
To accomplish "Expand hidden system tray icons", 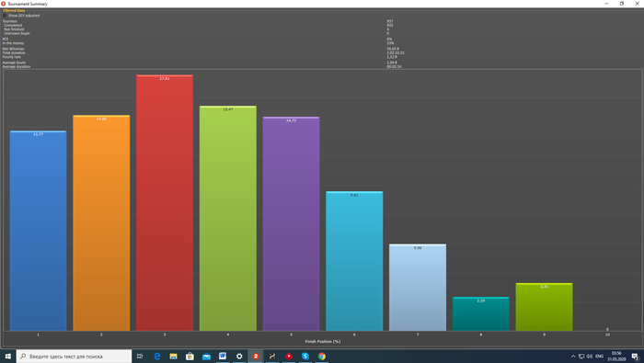I will point(573,356).
